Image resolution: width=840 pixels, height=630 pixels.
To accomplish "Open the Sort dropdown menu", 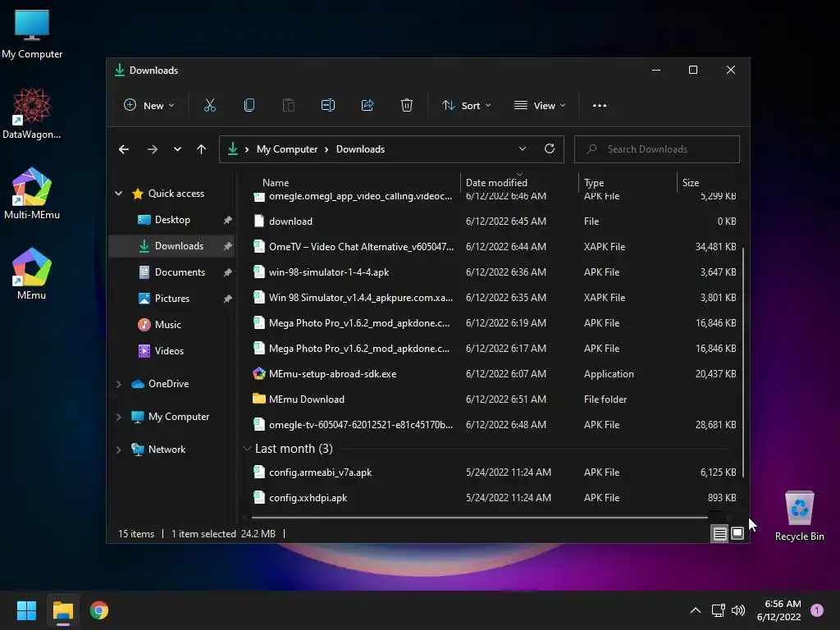I will [x=467, y=106].
